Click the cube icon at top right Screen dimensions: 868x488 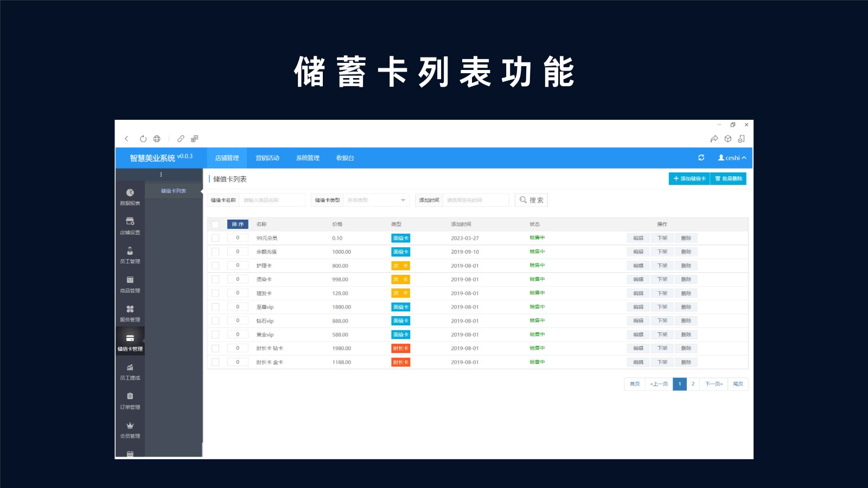[x=728, y=139]
